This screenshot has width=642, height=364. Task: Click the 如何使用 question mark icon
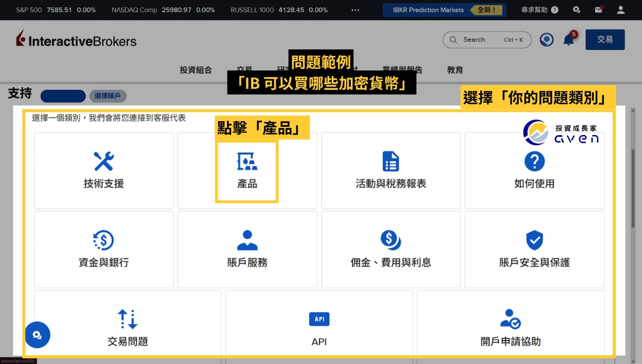(x=534, y=161)
